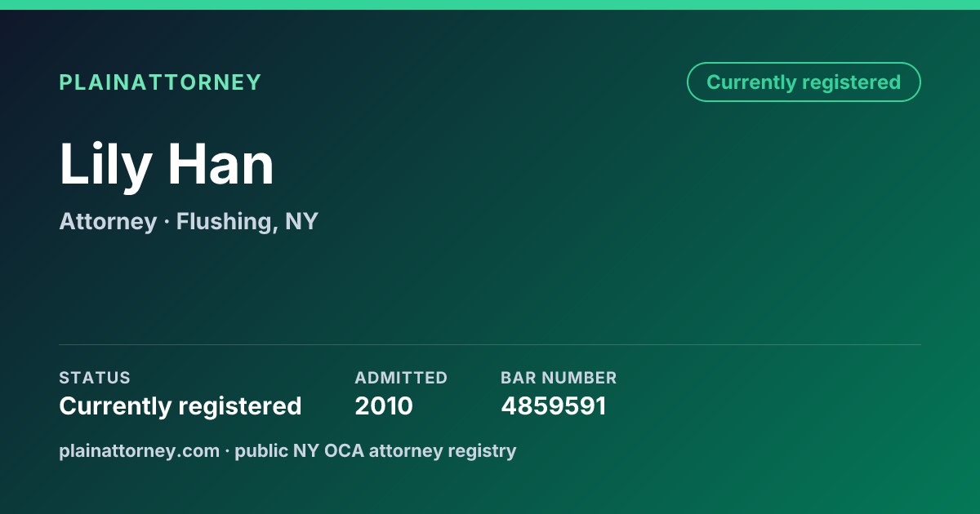Click the PLAINATTORNEY brand logo text
The width and height of the screenshot is (980, 514).
point(160,82)
